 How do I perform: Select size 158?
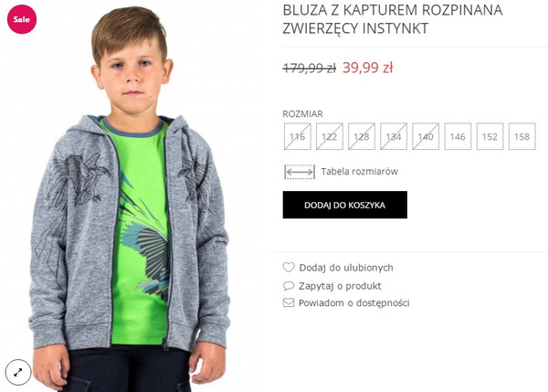pyautogui.click(x=522, y=136)
